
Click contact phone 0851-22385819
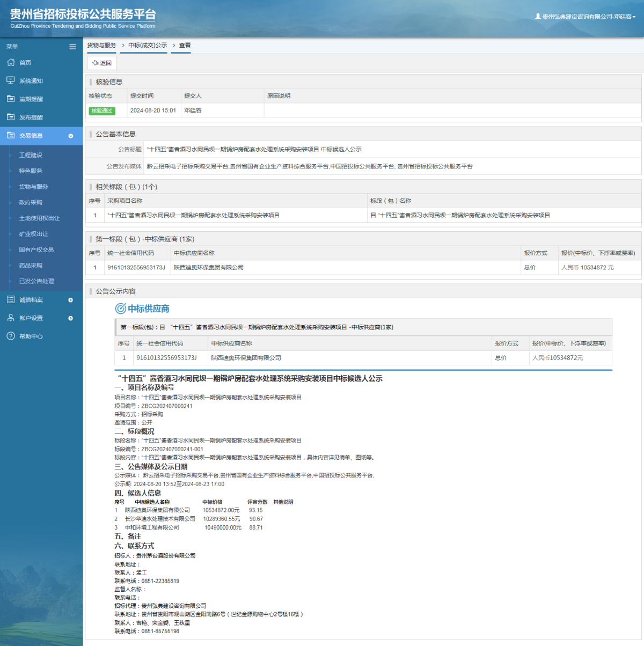(160, 581)
